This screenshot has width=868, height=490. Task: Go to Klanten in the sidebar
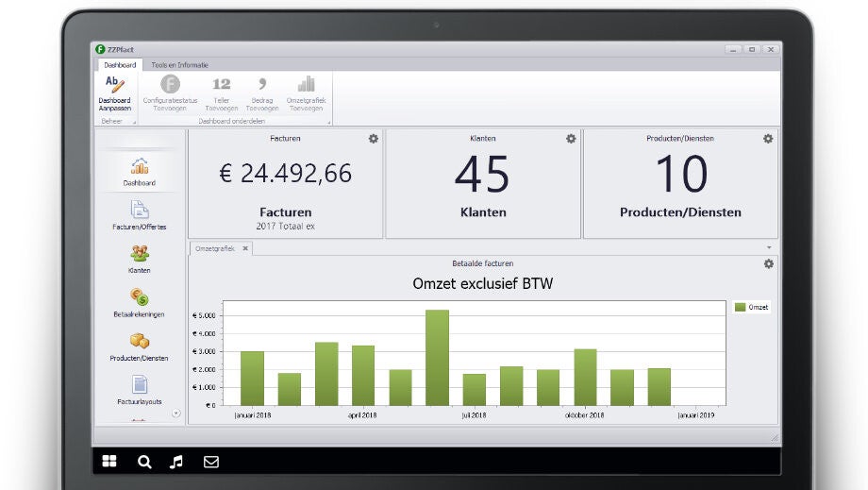(x=139, y=254)
